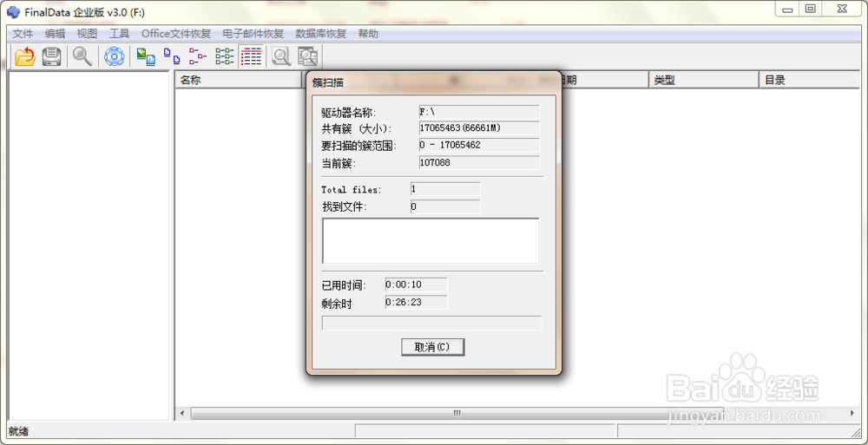Click the horizontal scrollbar thumb
This screenshot has height=445, width=868.
457,414
